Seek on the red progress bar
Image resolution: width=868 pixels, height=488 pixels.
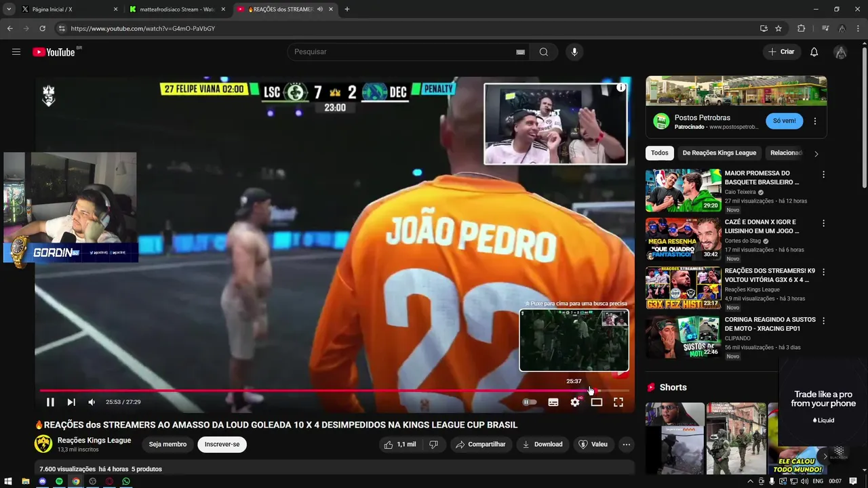point(334,390)
